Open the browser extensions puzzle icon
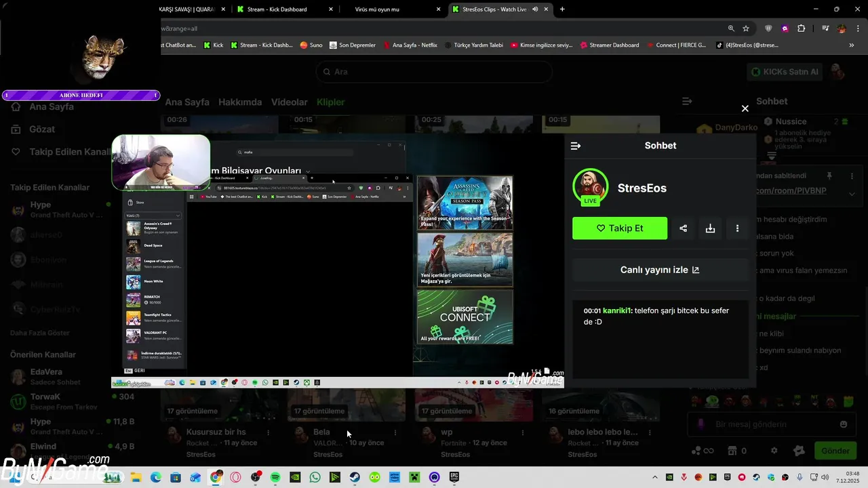Screen dimensions: 868x488 [802, 28]
